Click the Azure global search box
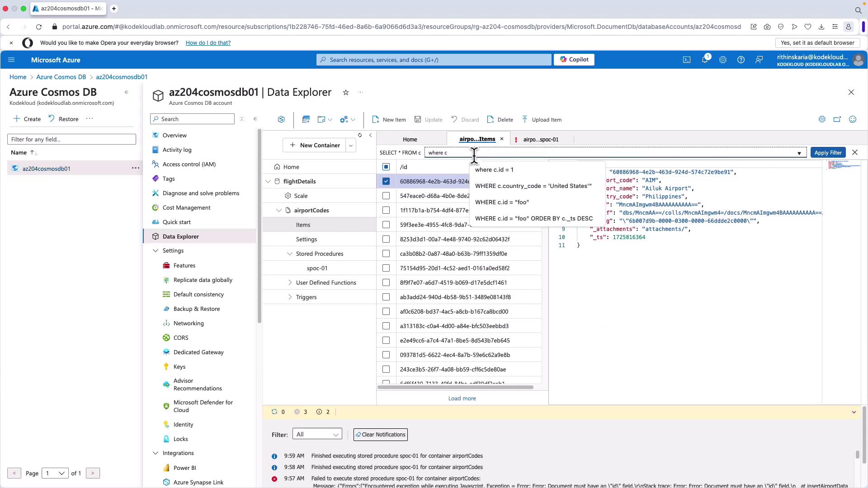868x488 pixels. coord(434,60)
